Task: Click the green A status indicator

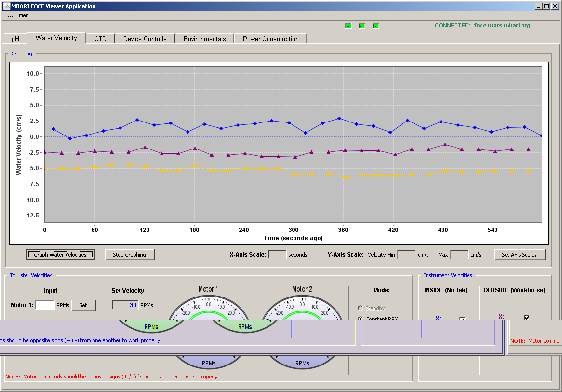Action: [x=348, y=26]
